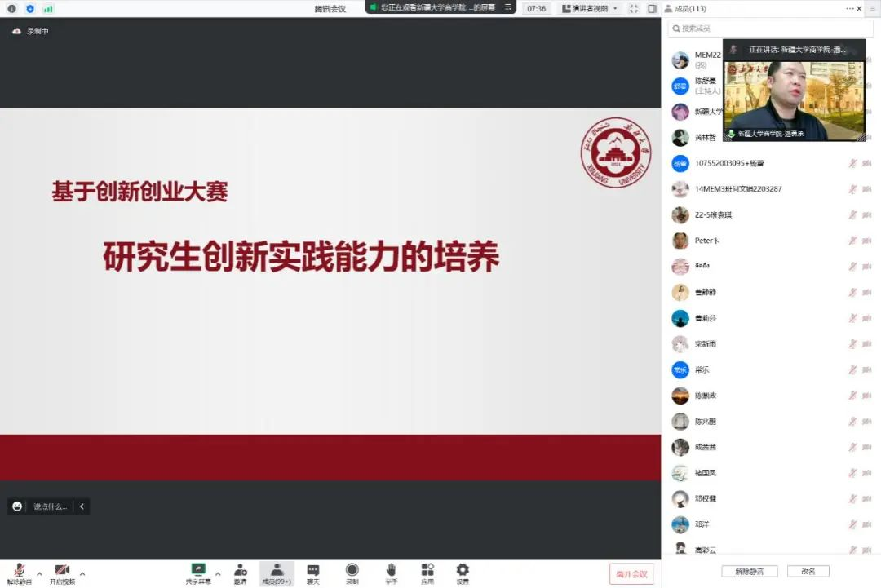Viewport: 881px width, 588px height.
Task: Open the 聊天 (Chat) icon
Action: (312, 573)
